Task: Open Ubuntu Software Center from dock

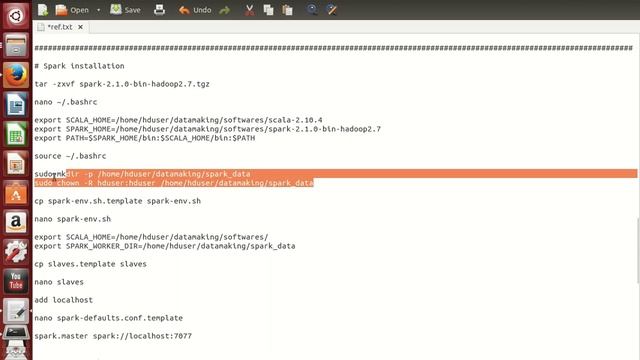Action: [16, 193]
